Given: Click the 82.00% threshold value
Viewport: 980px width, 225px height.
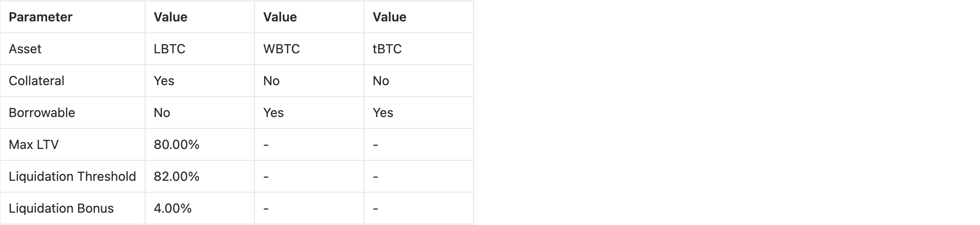Looking at the screenshot, I should (x=177, y=177).
